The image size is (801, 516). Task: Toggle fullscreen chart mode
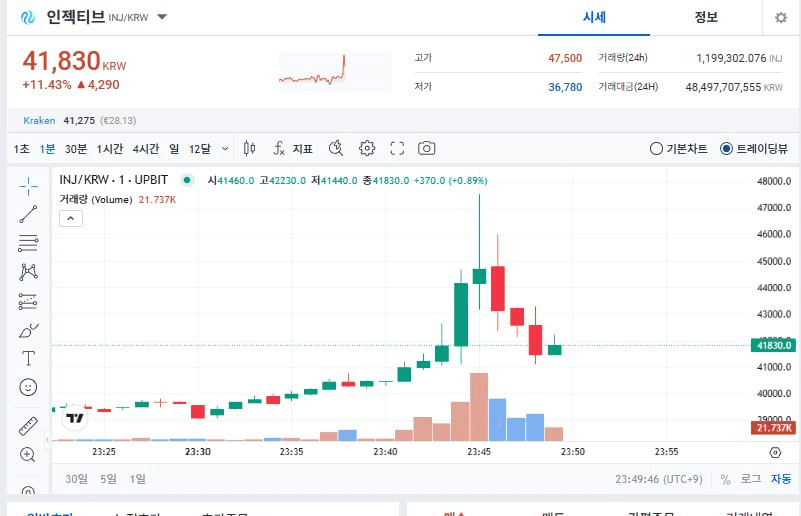[x=397, y=149]
